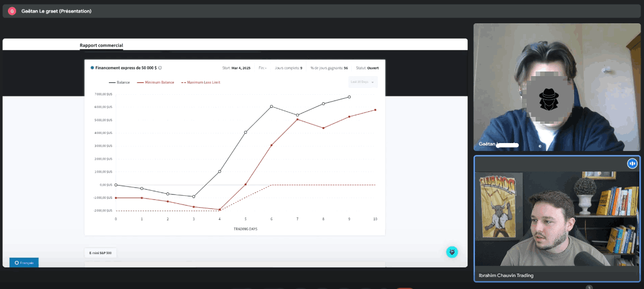Click the "Financement express de 50 000 $" title
This screenshot has width=644, height=289.
click(x=126, y=68)
